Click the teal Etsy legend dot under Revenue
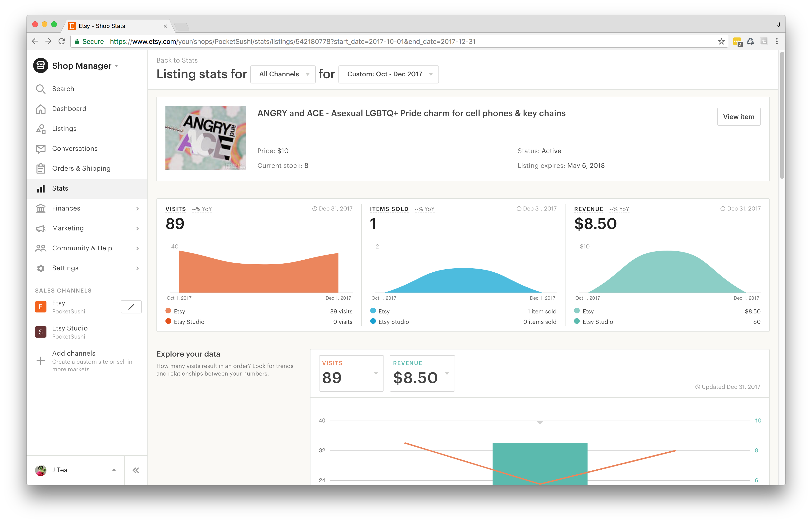This screenshot has height=523, width=812. tap(576, 311)
